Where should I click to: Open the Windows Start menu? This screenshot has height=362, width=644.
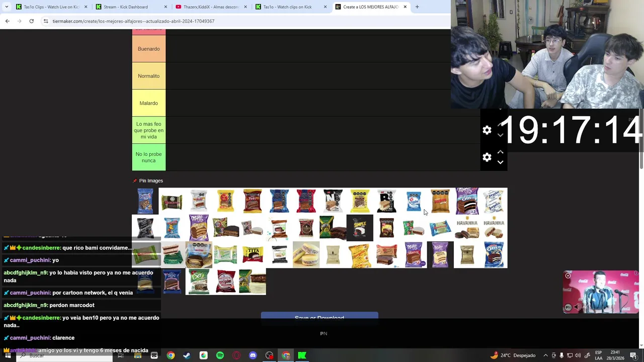coord(8,355)
